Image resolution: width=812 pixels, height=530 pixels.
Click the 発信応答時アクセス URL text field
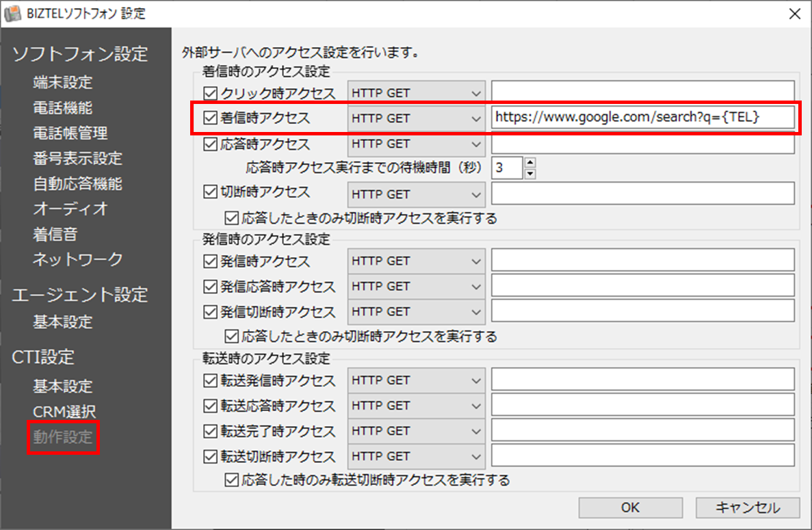click(642, 286)
